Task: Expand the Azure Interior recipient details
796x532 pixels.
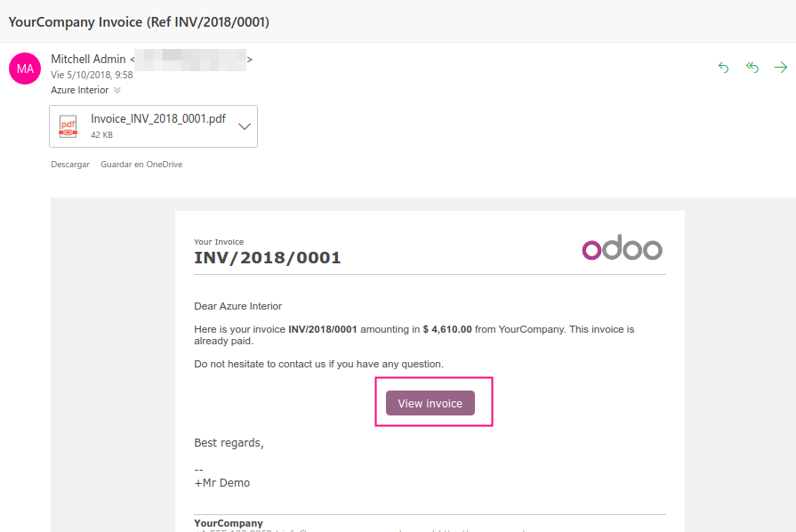Action: 118,90
